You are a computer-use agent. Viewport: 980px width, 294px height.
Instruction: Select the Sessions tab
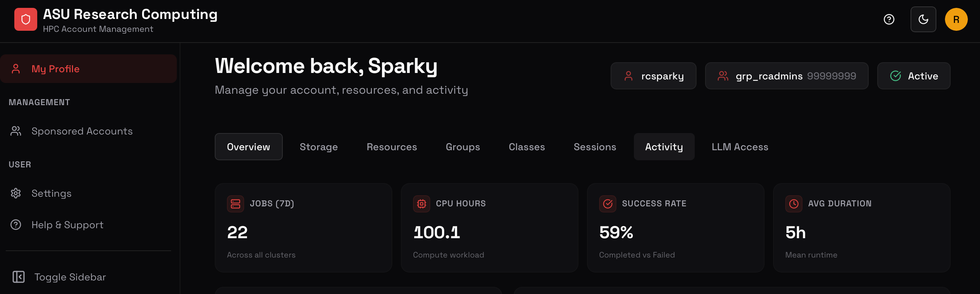(595, 147)
